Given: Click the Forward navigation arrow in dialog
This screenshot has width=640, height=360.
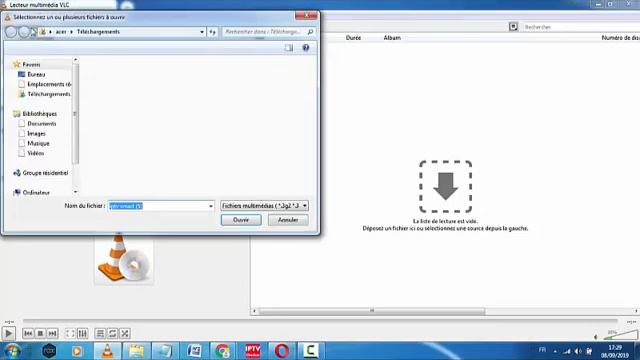Looking at the screenshot, I should [24, 32].
